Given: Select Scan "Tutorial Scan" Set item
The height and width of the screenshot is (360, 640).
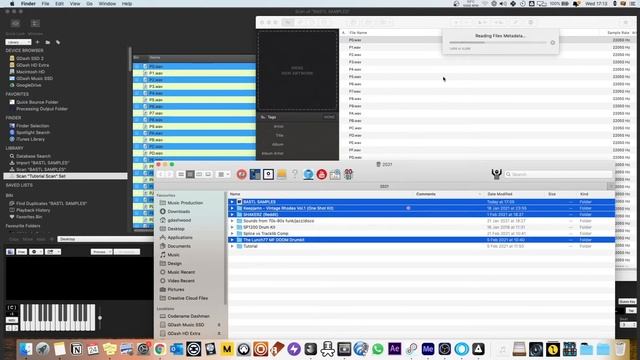Looking at the screenshot, I should [x=65, y=176].
